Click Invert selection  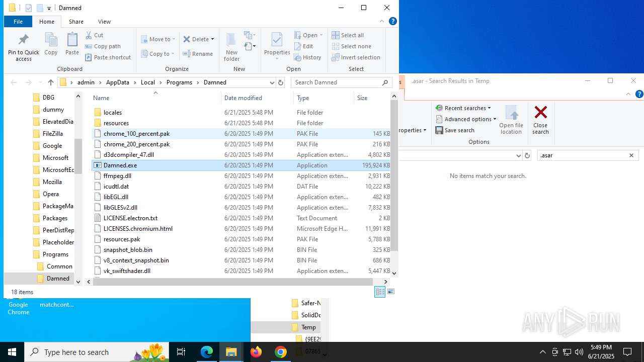(x=356, y=57)
